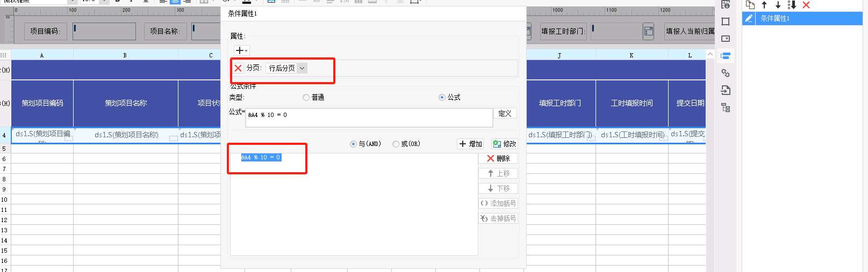Select column J header
Viewport: 868px width, 272px height.
click(560, 55)
